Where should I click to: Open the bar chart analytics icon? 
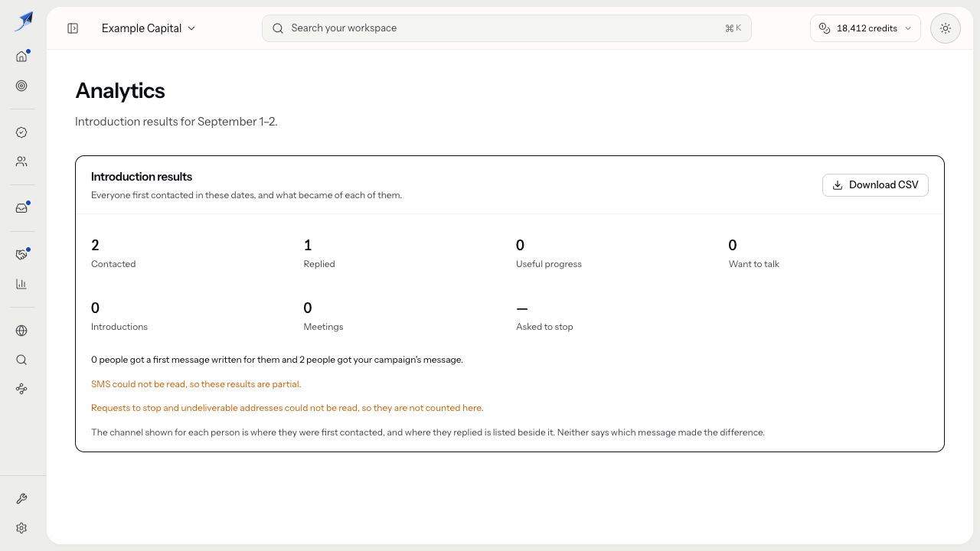pos(21,284)
